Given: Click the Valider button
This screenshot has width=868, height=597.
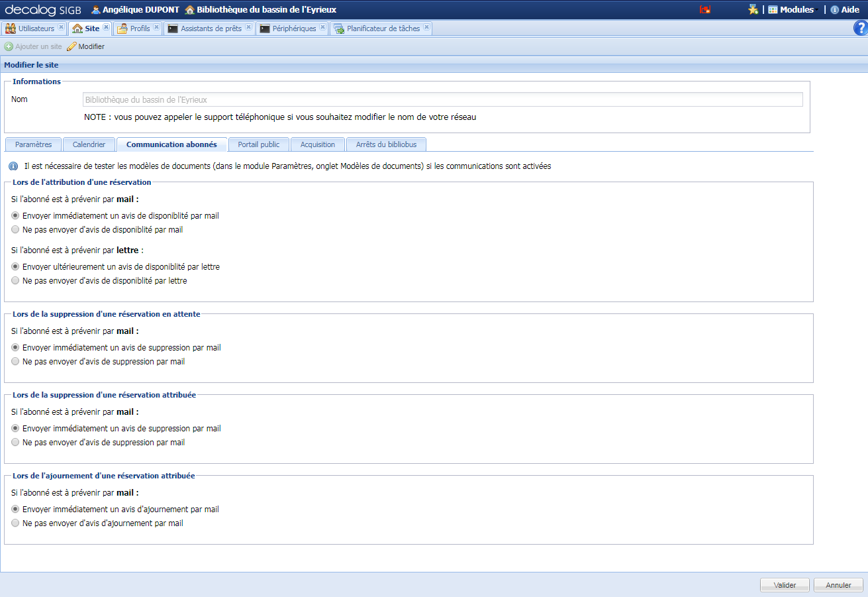Looking at the screenshot, I should tap(785, 584).
